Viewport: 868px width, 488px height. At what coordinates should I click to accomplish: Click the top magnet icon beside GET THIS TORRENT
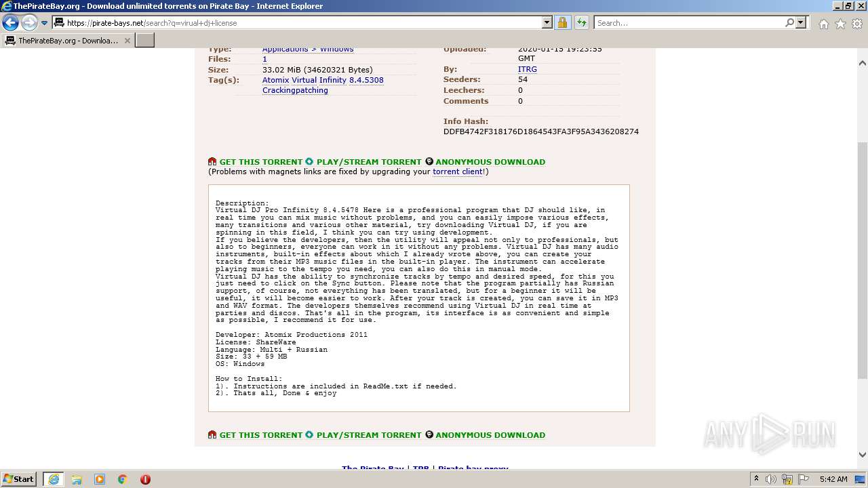click(212, 162)
